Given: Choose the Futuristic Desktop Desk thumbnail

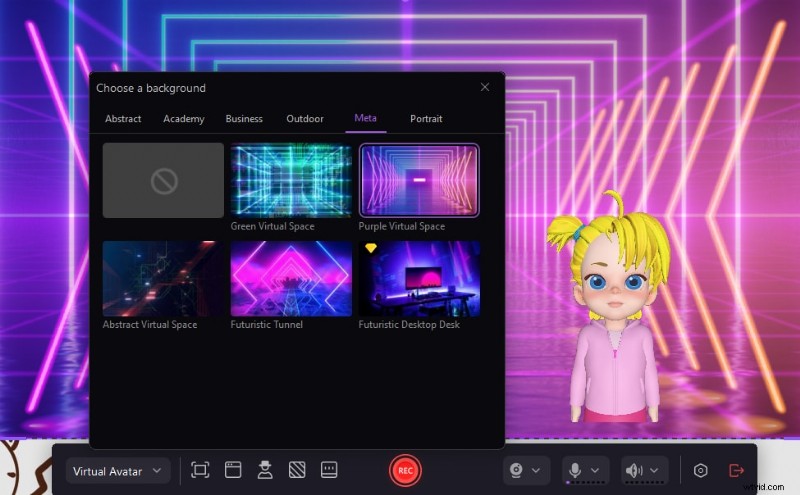Looking at the screenshot, I should pyautogui.click(x=419, y=279).
